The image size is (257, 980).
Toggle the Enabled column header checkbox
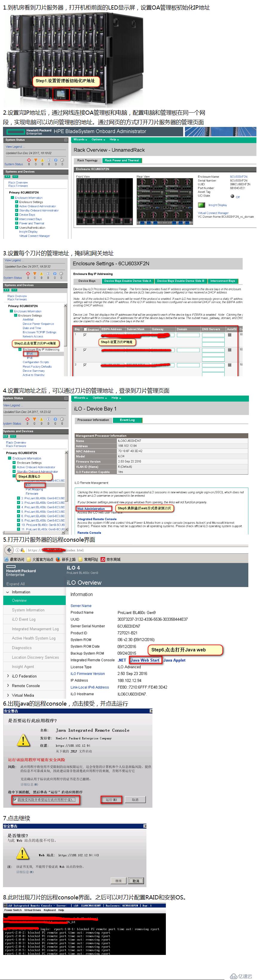point(85,329)
